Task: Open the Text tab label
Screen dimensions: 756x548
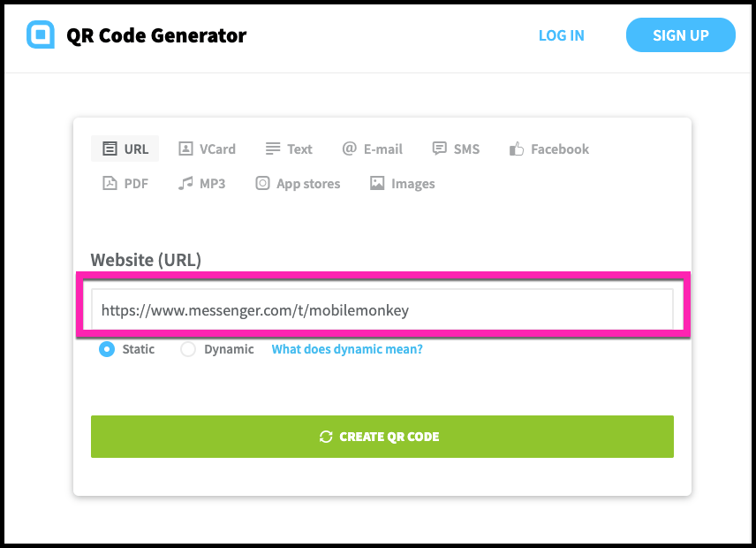Action: [x=299, y=149]
